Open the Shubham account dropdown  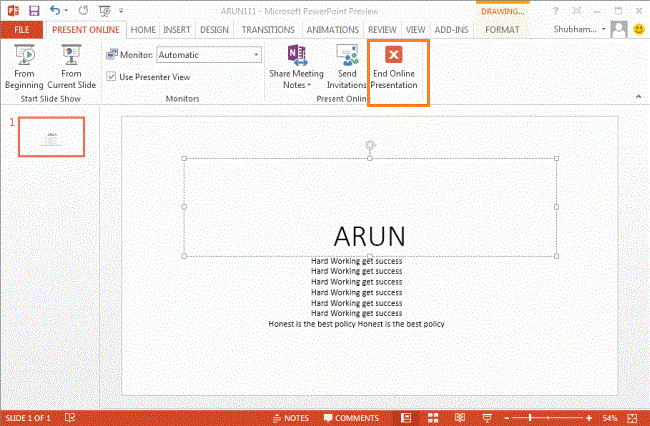(x=580, y=29)
